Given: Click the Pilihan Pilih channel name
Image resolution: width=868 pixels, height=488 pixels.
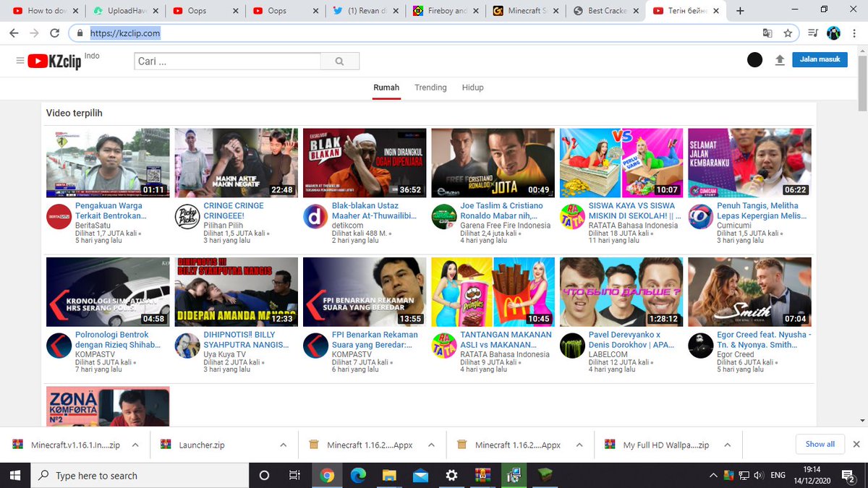Looking at the screenshot, I should (x=224, y=226).
